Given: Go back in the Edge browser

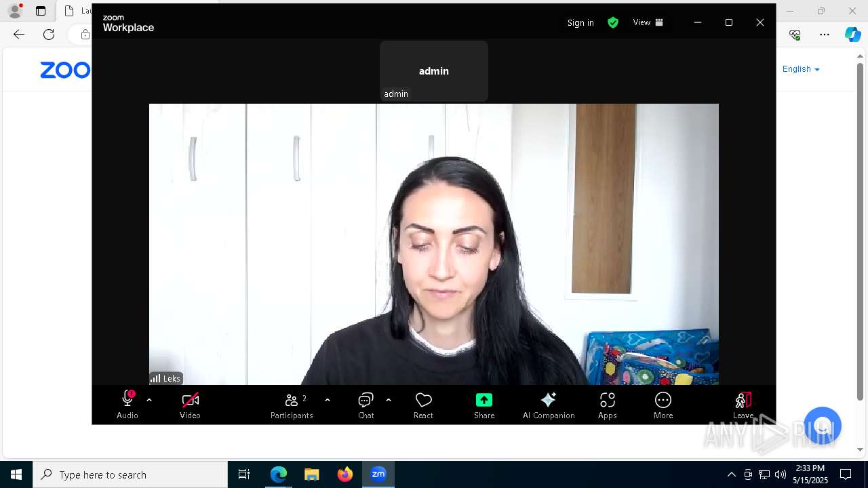Looking at the screenshot, I should click(x=19, y=35).
